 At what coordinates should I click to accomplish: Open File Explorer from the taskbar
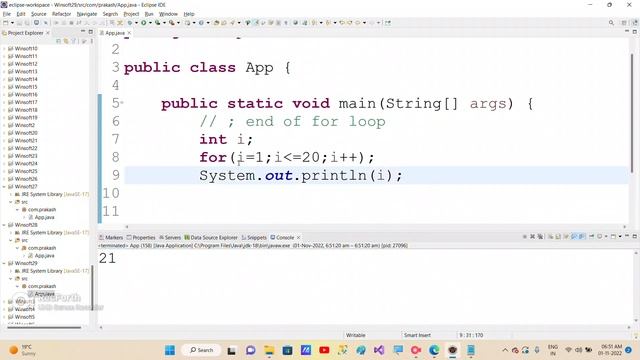click(269, 350)
